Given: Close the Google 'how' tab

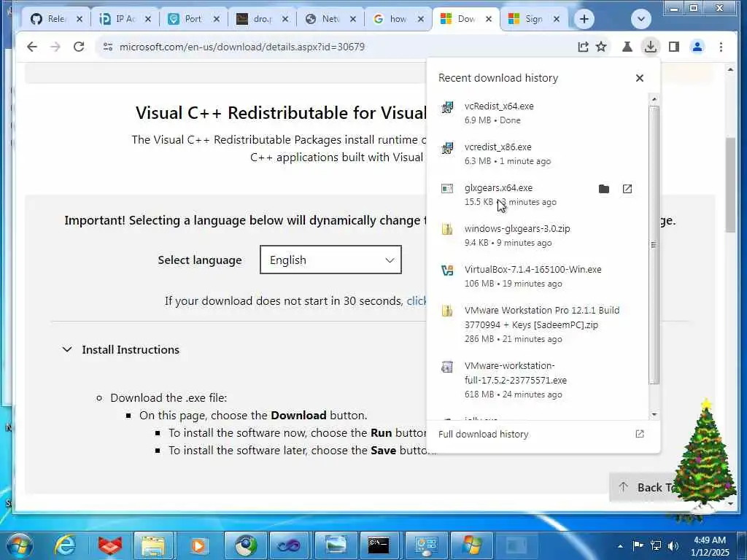Looking at the screenshot, I should coord(421,19).
